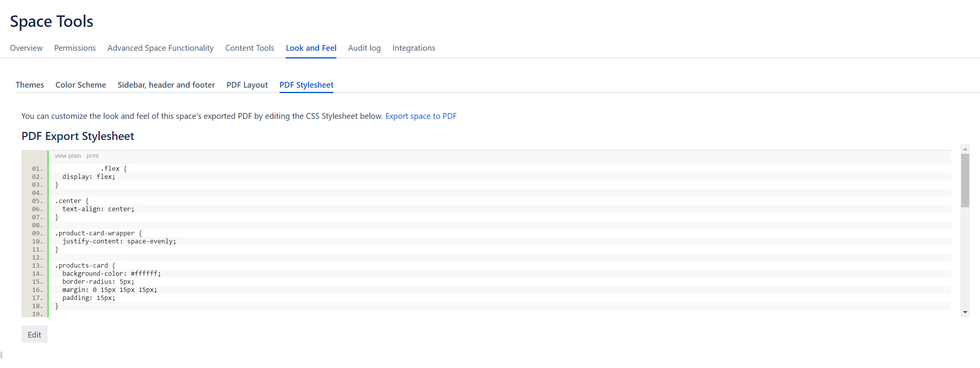This screenshot has height=368, width=980.
Task: Click the 'Space Tools' page title
Action: click(52, 22)
